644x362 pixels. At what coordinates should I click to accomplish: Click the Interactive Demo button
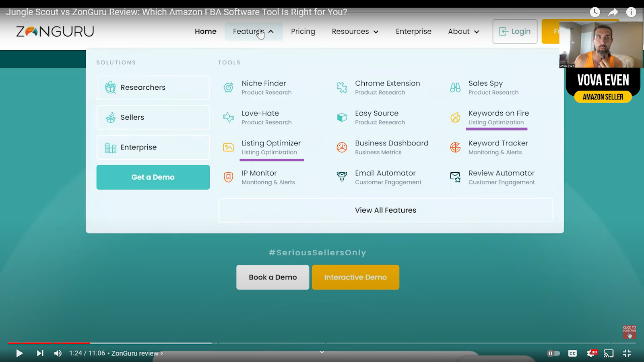click(355, 277)
